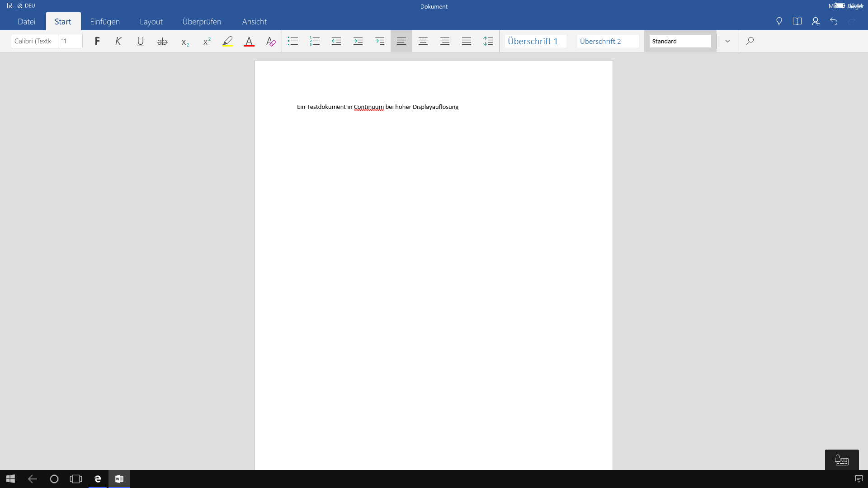Screen dimensions: 868x488
Task: Open Edge from the taskbar
Action: (x=98, y=479)
